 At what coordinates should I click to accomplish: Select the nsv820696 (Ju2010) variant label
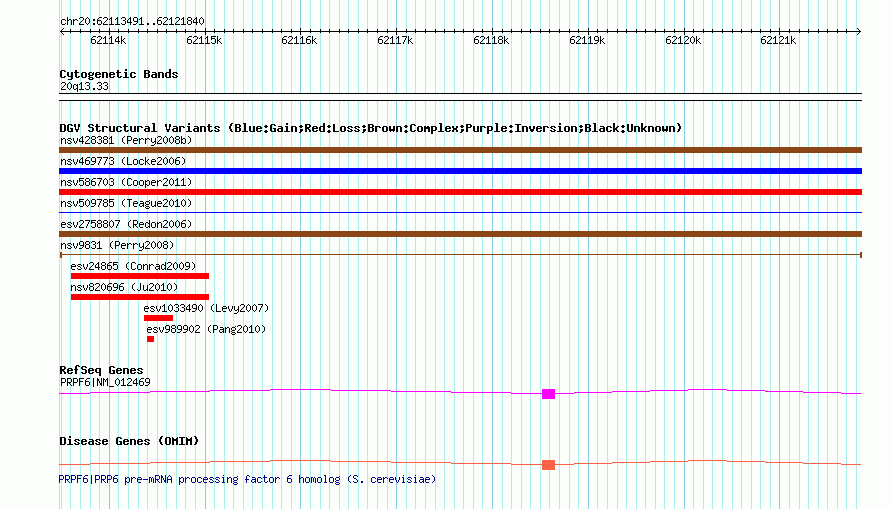124,287
